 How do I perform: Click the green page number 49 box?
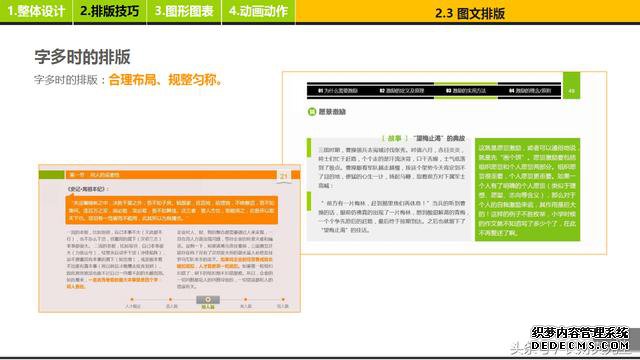tap(571, 86)
